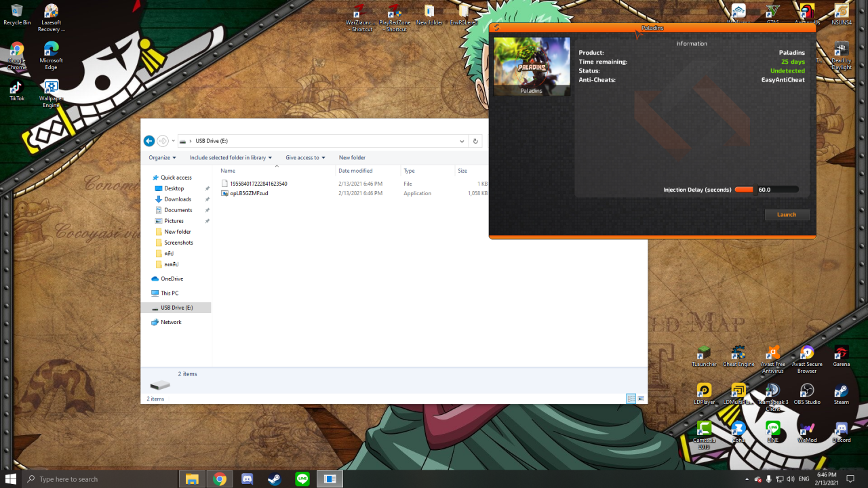The width and height of the screenshot is (868, 488).
Task: Open Google Chrome from the taskbar
Action: click(219, 479)
